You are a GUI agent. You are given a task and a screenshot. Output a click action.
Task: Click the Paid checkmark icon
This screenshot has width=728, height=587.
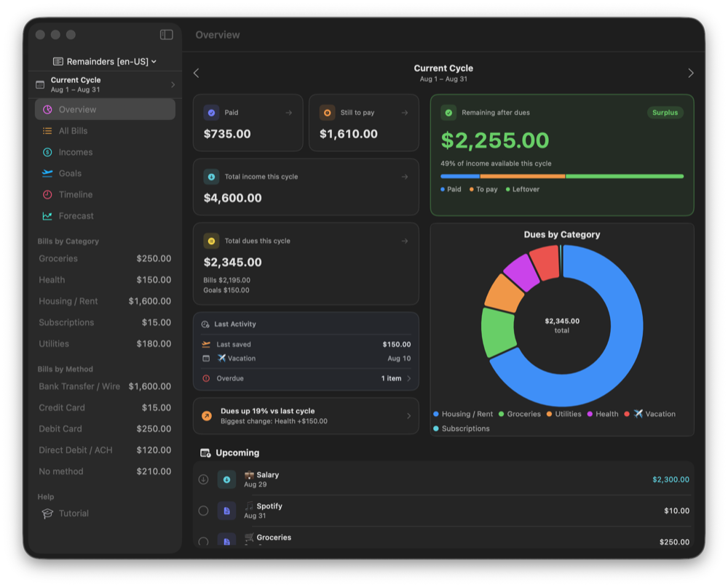click(211, 113)
